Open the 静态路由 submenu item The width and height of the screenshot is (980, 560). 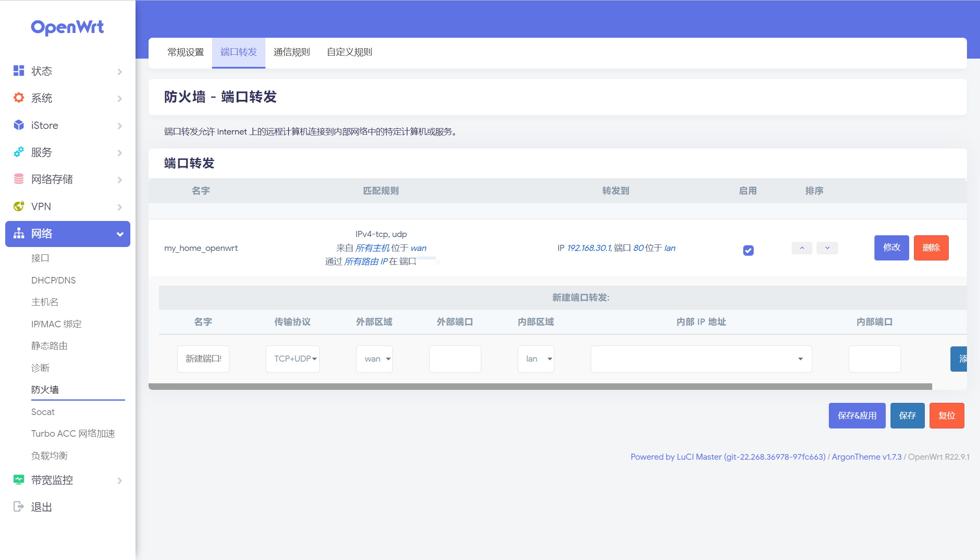(49, 346)
